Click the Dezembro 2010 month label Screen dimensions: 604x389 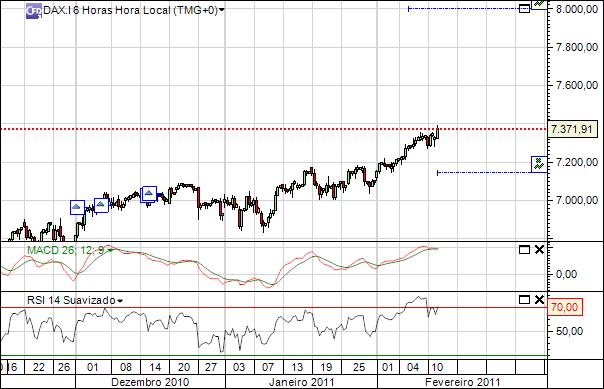150,382
